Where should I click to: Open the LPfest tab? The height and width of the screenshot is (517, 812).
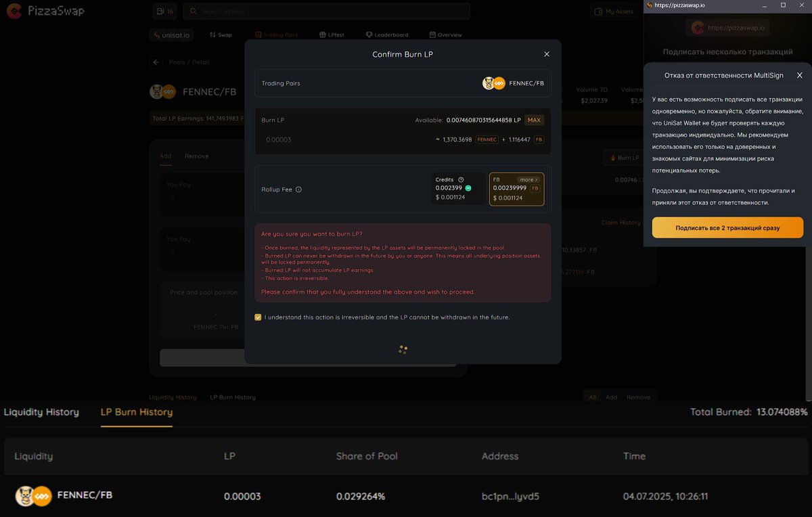tap(332, 35)
